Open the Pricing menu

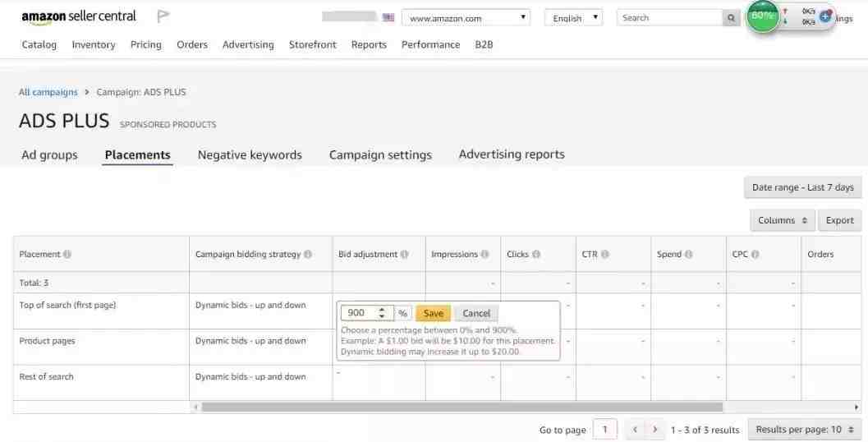pos(146,45)
